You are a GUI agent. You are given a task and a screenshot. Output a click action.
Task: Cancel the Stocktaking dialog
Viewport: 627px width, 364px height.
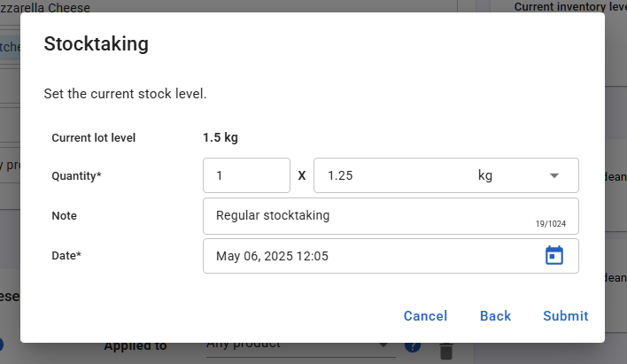click(425, 316)
